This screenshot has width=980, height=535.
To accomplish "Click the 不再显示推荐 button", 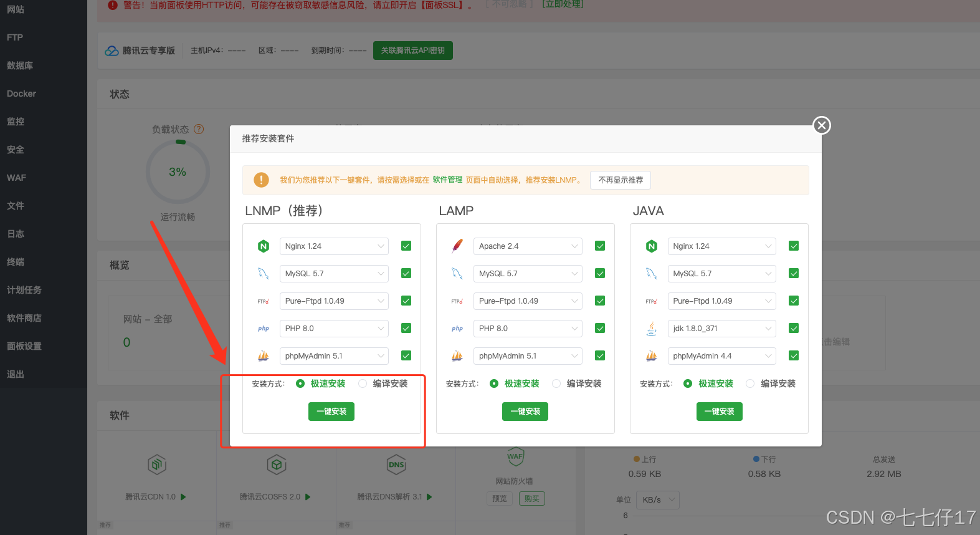I will (621, 180).
